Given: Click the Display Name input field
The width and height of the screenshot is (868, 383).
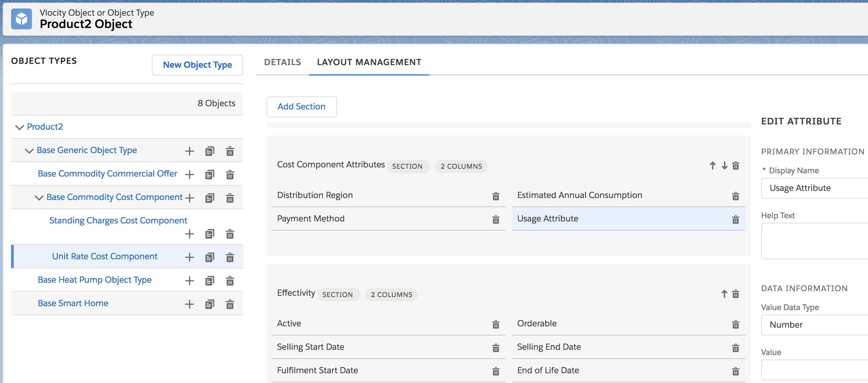Looking at the screenshot, I should (816, 188).
